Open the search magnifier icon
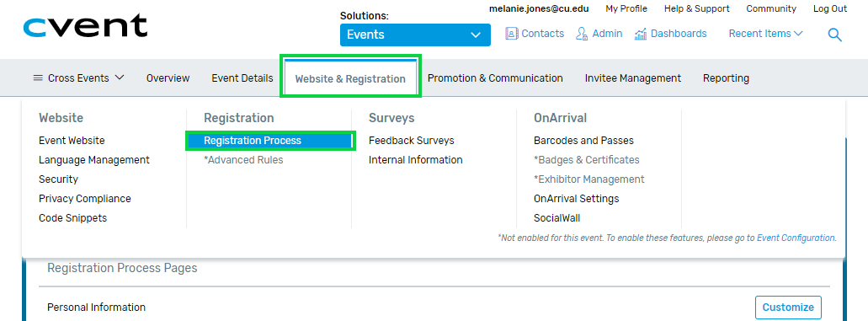 click(x=835, y=35)
